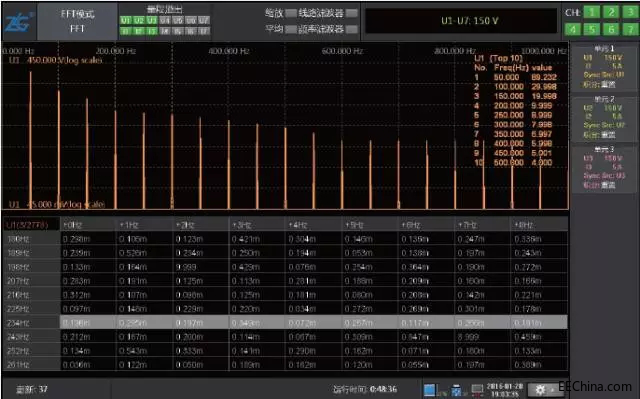
Task: Enable the 频率滤波器 frequency filter checkbox
Action: pos(352,29)
